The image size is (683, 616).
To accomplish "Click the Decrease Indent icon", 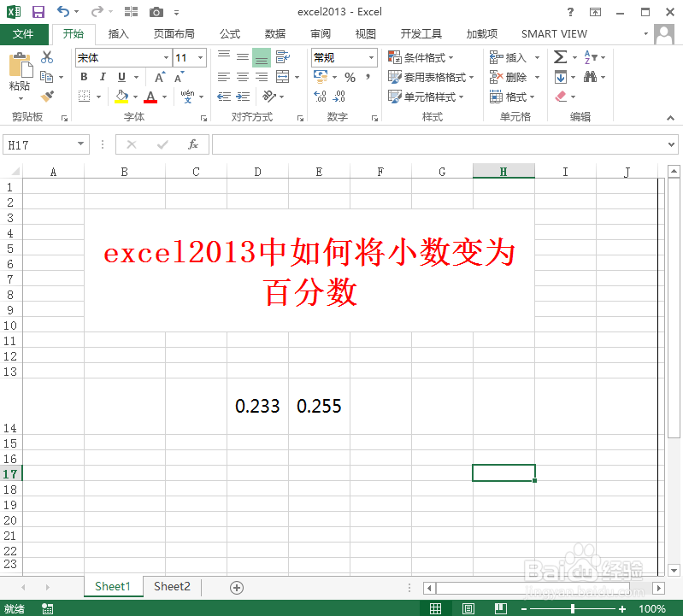I will (x=224, y=97).
